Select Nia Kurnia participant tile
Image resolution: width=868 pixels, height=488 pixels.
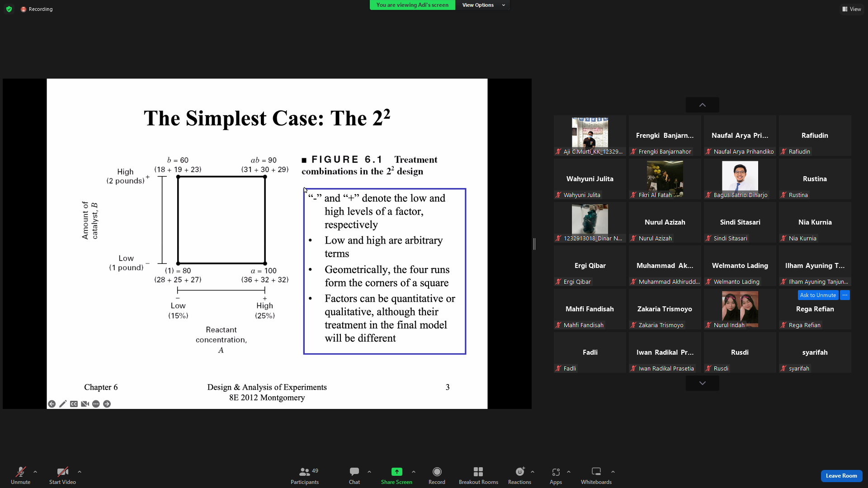(815, 222)
